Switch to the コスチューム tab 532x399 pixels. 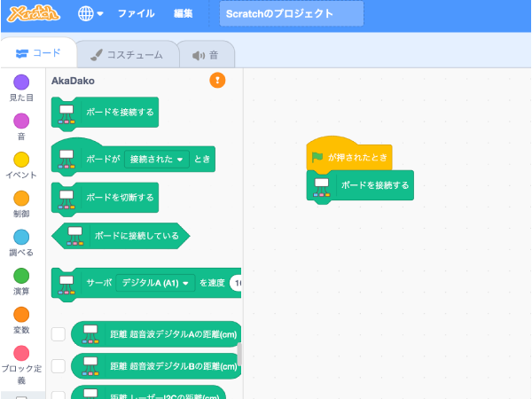[x=126, y=55]
